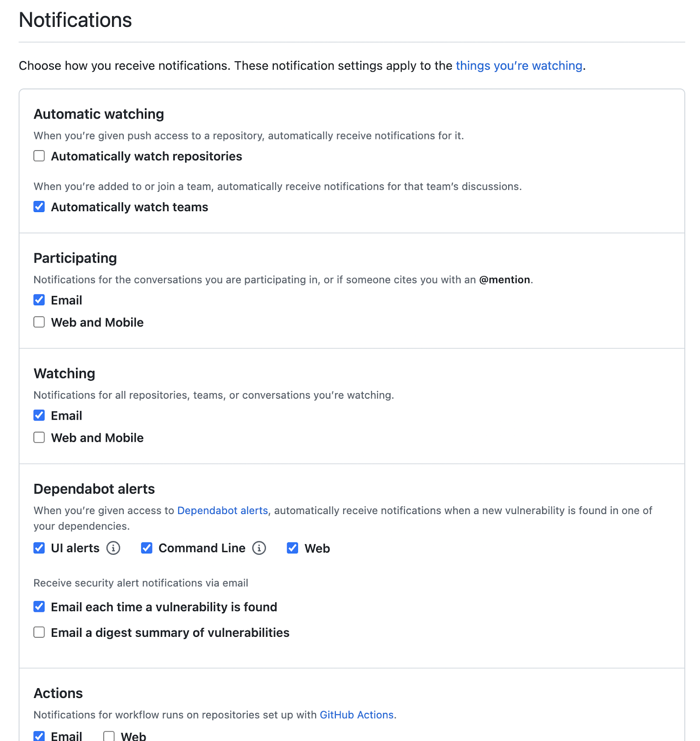Enable Email a digest summary of vulnerabilities
This screenshot has width=700, height=741.
pos(39,632)
